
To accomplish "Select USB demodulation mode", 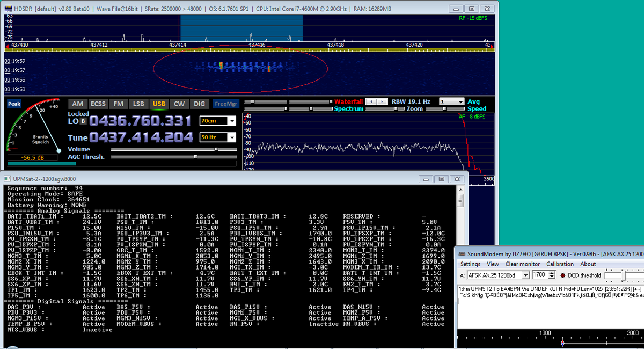I will (x=159, y=104).
